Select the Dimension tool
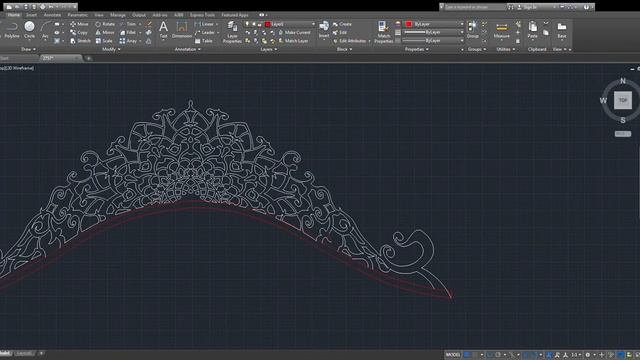Screen dimensions: 640x360 pos(182,30)
